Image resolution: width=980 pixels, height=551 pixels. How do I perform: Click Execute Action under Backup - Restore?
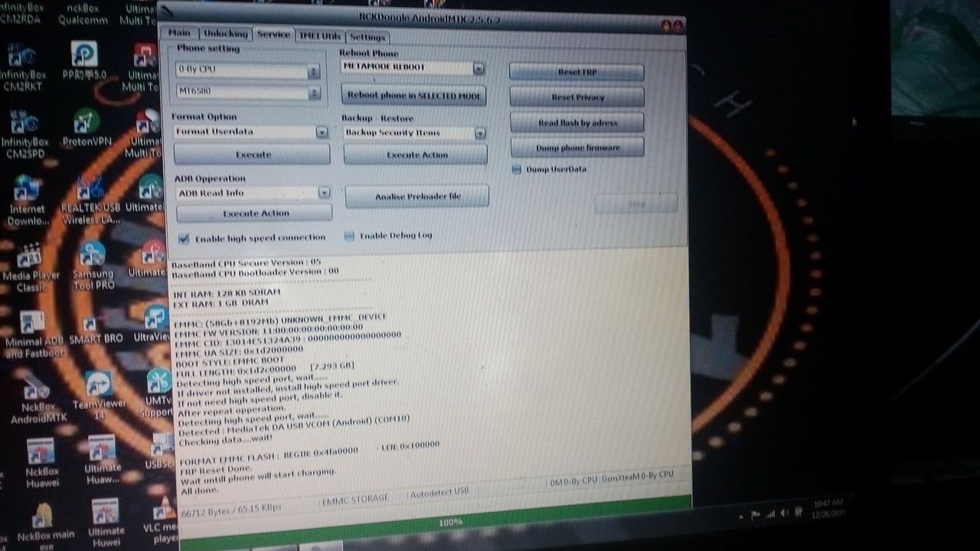pyautogui.click(x=416, y=155)
